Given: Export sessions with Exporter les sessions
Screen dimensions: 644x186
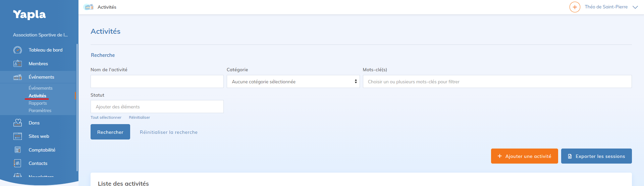Looking at the screenshot, I should [x=596, y=156].
